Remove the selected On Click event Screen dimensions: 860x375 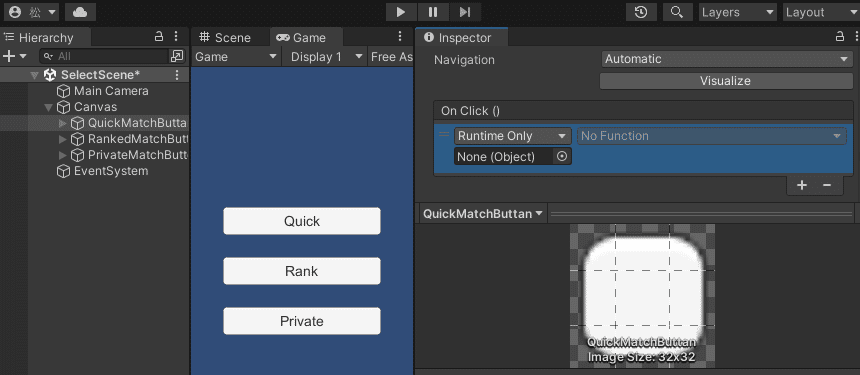coord(827,185)
